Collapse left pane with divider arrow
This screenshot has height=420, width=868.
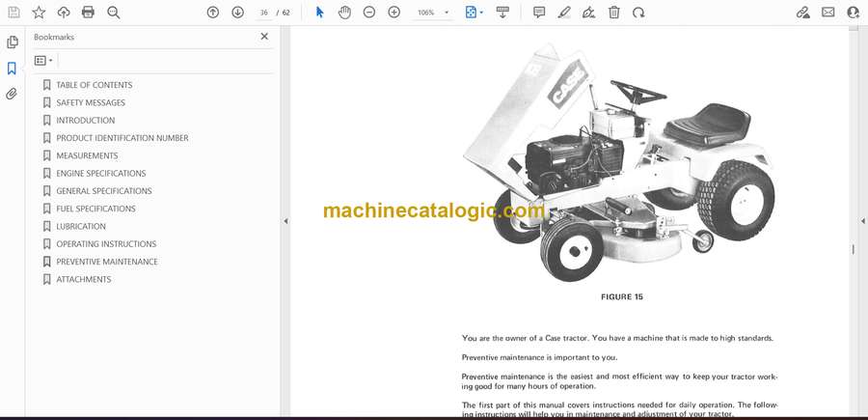[x=285, y=221]
